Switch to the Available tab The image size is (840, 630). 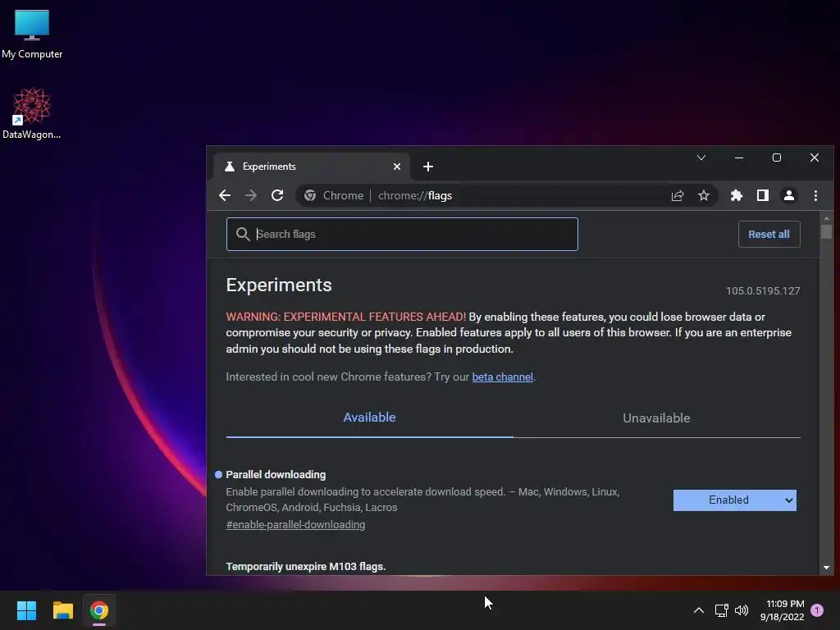coord(369,418)
